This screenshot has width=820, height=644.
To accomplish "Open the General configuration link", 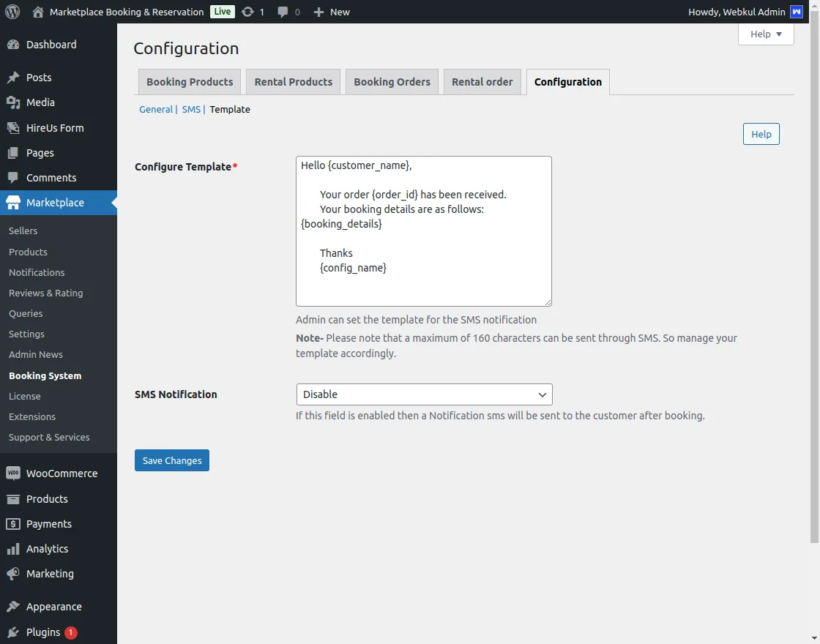I will 156,109.
